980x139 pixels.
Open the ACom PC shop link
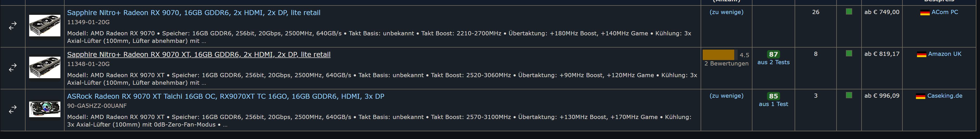[945, 12]
